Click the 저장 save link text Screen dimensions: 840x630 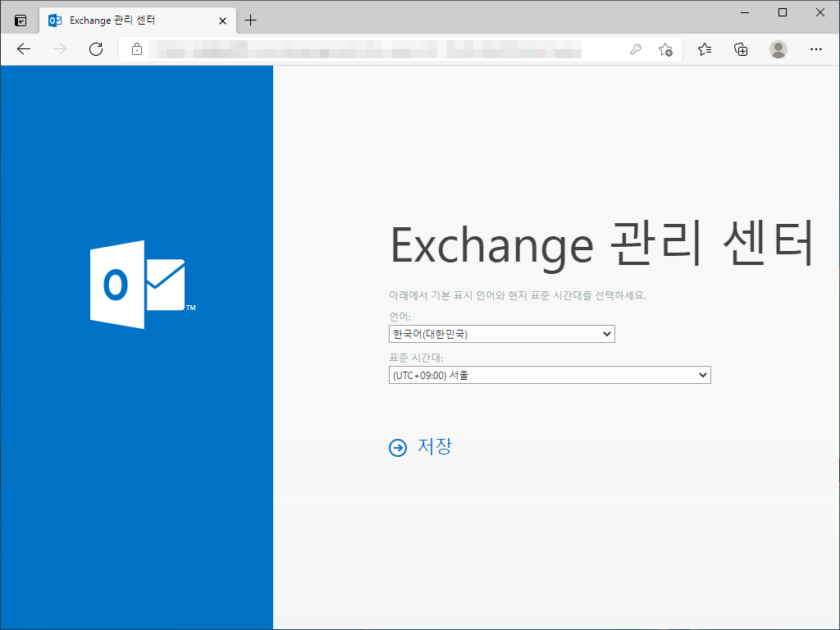pos(435,446)
